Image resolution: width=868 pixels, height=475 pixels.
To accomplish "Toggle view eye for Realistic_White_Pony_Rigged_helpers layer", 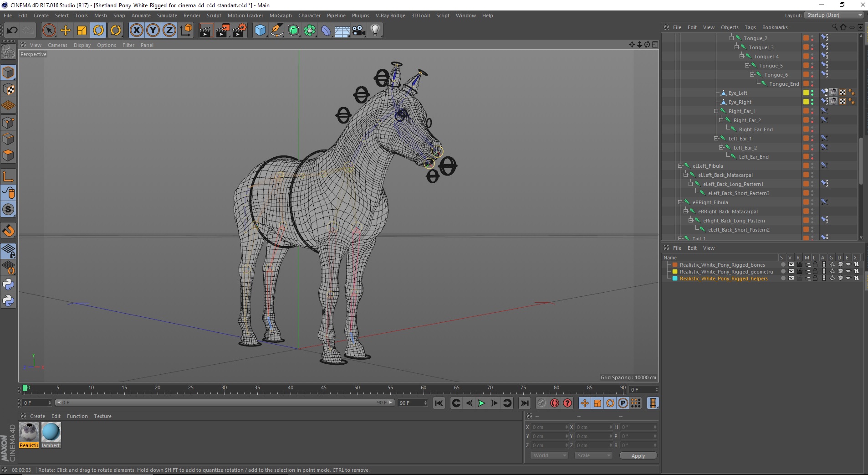I will pos(791,278).
